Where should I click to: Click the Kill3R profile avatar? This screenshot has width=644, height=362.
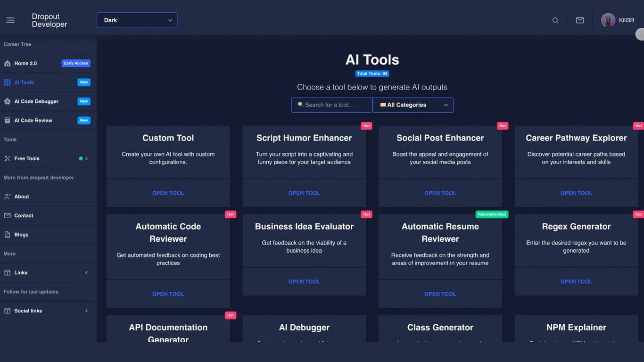coord(609,20)
